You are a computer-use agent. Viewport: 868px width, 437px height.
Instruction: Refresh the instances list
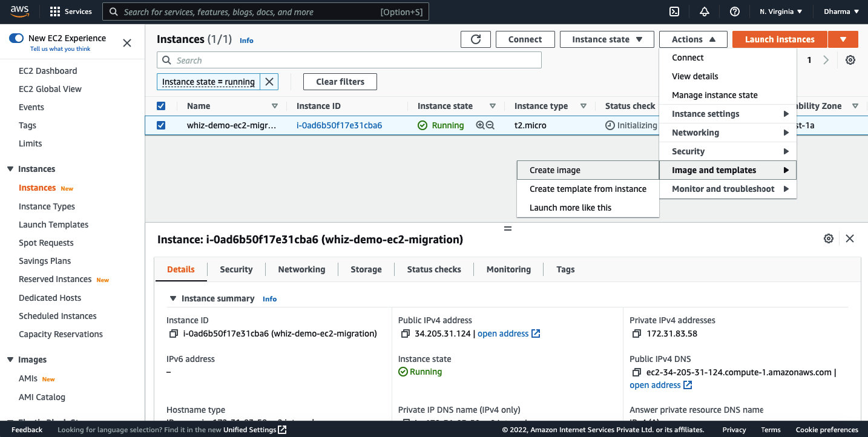click(x=476, y=39)
